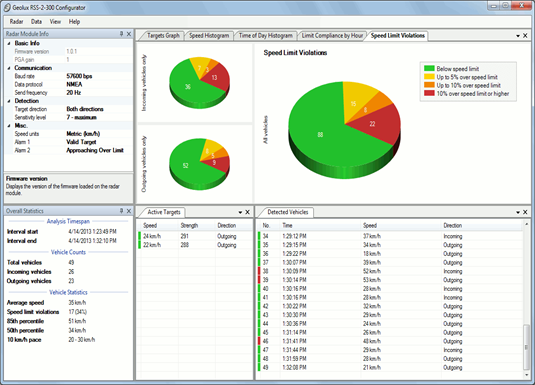This screenshot has height=385, width=535.
Task: Open the View menu
Action: pyautogui.click(x=55, y=22)
